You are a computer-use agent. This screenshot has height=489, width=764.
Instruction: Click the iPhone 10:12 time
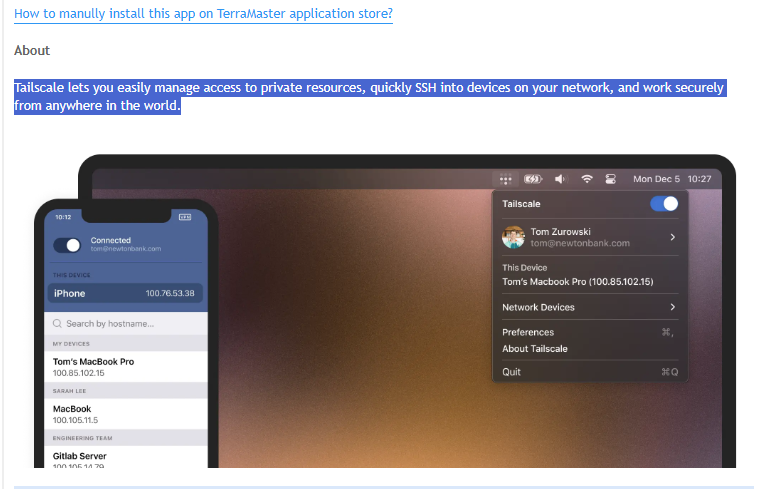tap(63, 217)
